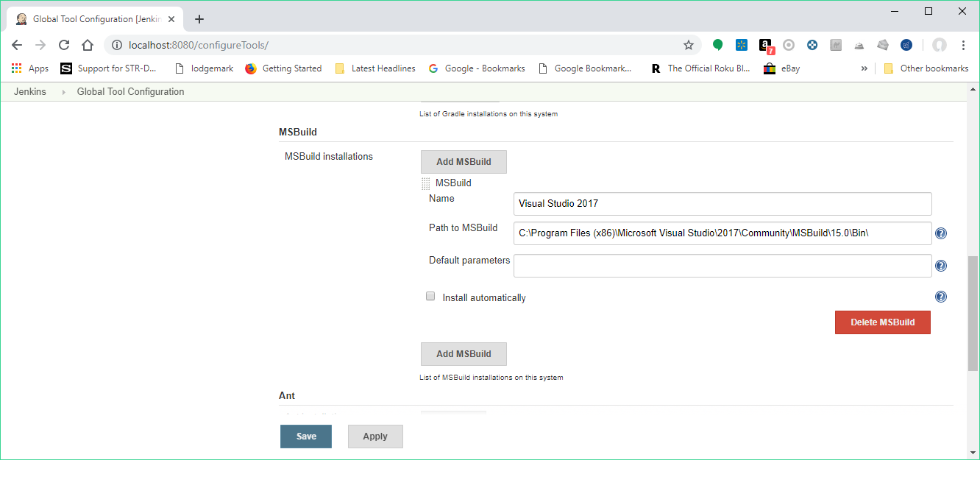The height and width of the screenshot is (477, 980).
Task: Click the 'MSBuild installations' label
Action: click(329, 157)
